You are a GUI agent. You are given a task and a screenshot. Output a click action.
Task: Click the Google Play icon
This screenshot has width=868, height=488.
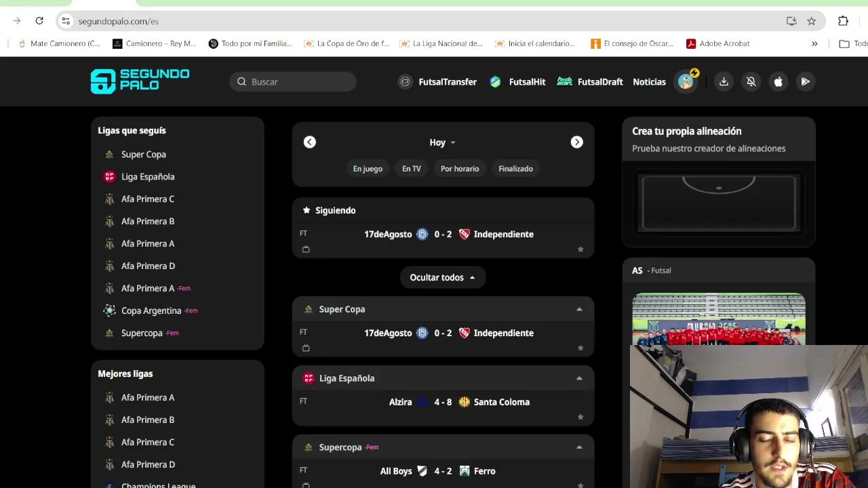[805, 81]
